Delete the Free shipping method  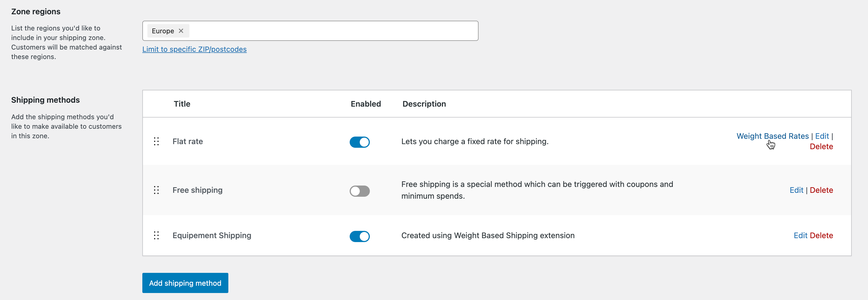821,190
